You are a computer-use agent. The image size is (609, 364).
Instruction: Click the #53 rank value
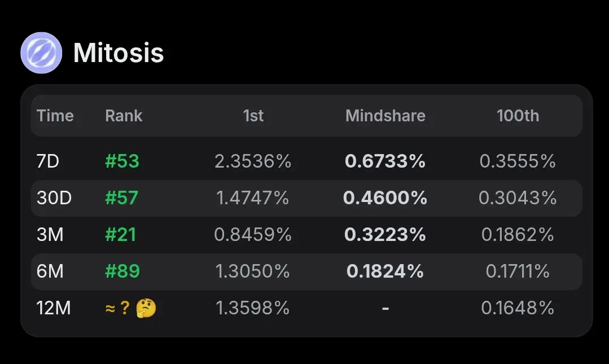(x=122, y=161)
